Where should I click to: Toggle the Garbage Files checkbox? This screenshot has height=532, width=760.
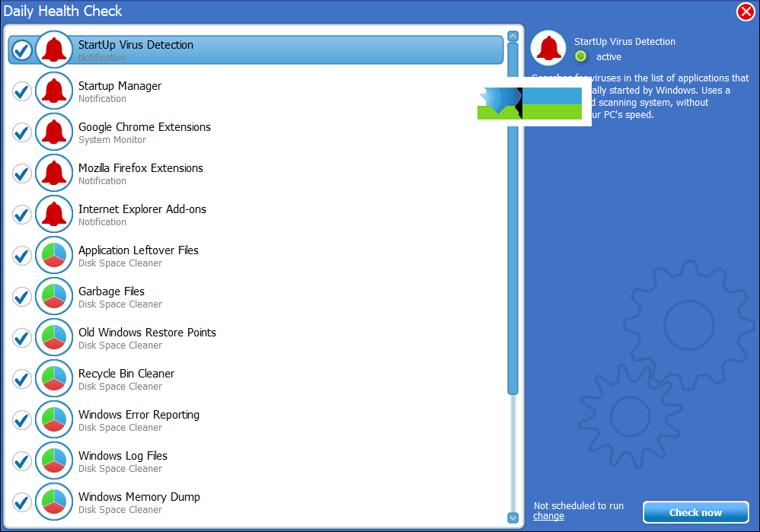click(x=22, y=297)
